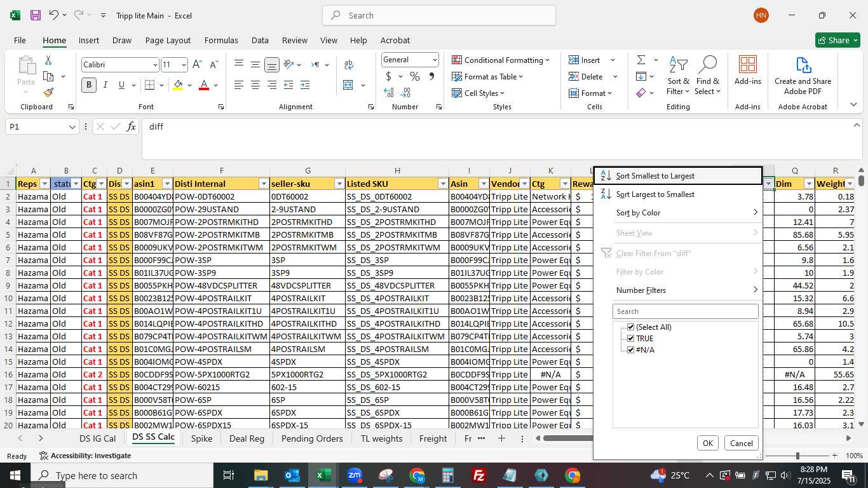Click the Add-ins icon
The width and height of the screenshot is (868, 488).
coord(748,71)
